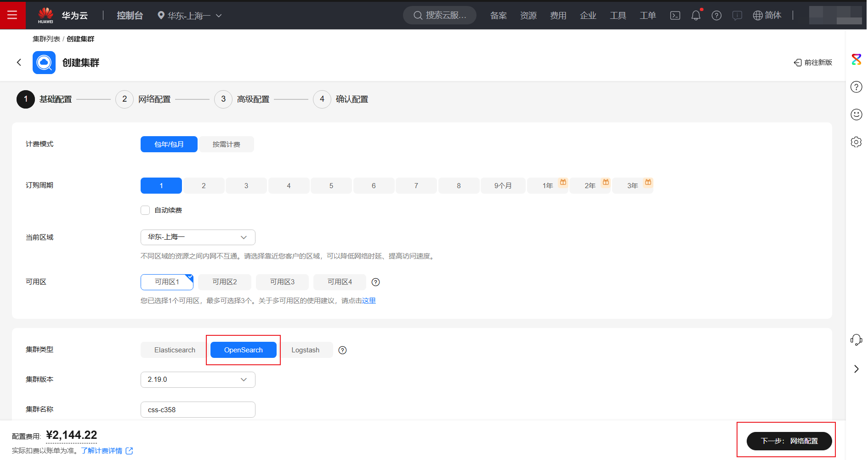Viewport: 868px width, 460px height.
Task: Open the colorful AI assistant icon
Action: tap(857, 59)
